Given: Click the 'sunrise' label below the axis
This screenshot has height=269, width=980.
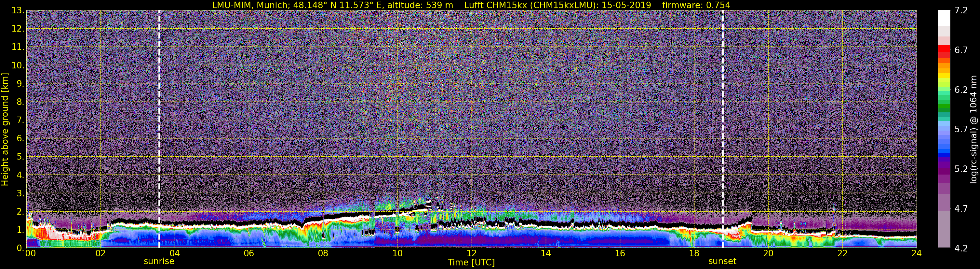Looking at the screenshot, I should tap(159, 262).
